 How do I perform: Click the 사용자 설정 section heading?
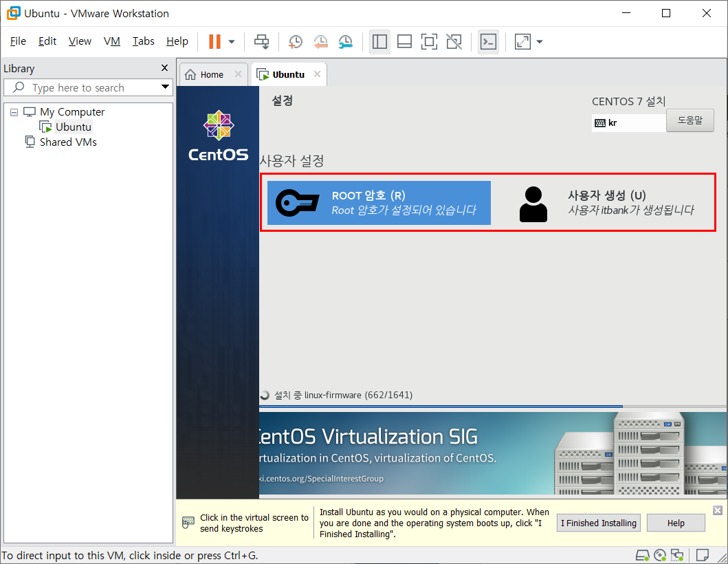(x=292, y=161)
